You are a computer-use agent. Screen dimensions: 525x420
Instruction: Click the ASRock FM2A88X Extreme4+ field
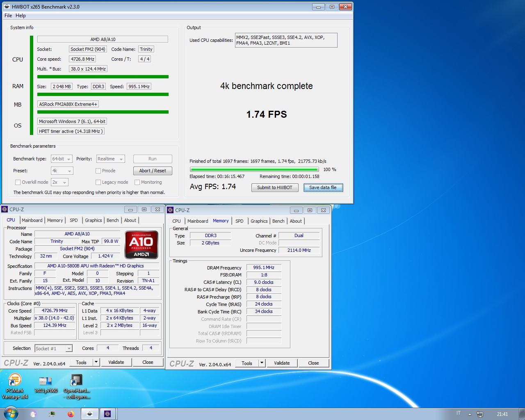click(68, 104)
